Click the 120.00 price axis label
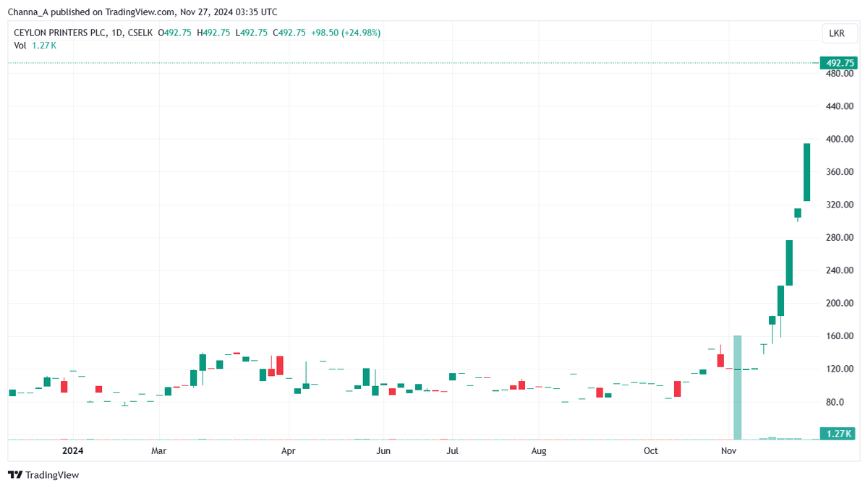 840,369
